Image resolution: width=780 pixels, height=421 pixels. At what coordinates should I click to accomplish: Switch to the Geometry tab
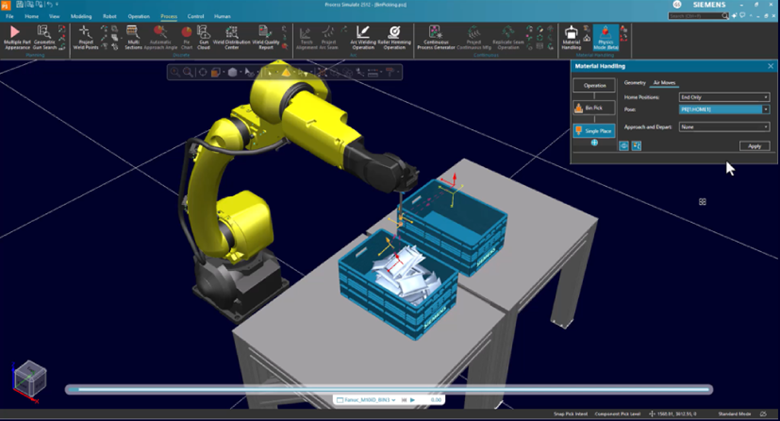coord(634,82)
